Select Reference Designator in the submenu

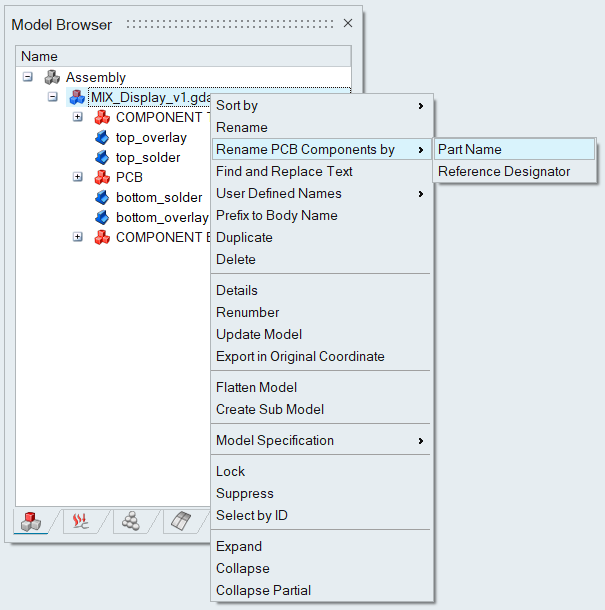[x=514, y=172]
